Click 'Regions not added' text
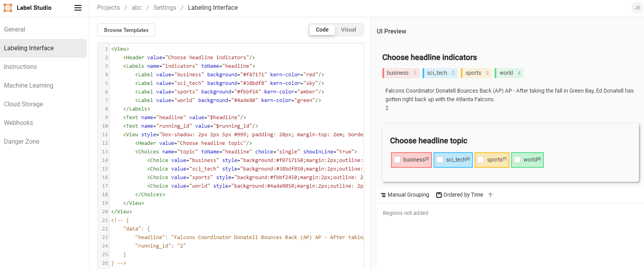 pos(405,213)
